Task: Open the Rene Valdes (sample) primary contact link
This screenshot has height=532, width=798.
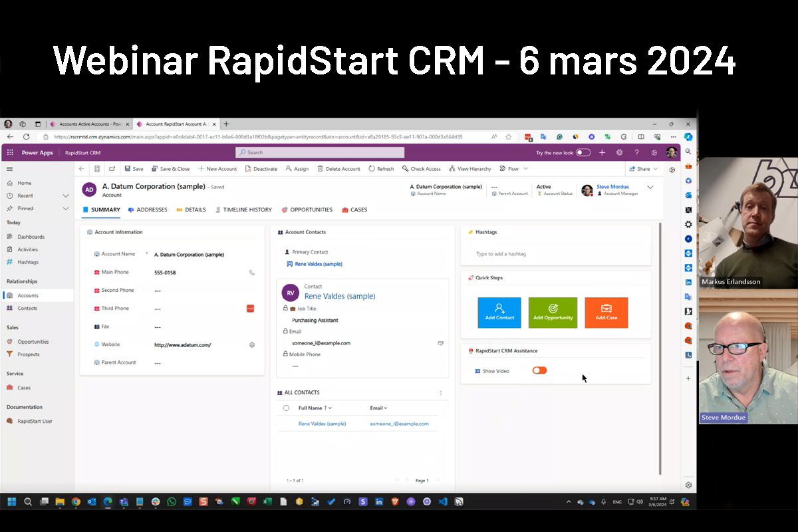Action: click(x=319, y=264)
